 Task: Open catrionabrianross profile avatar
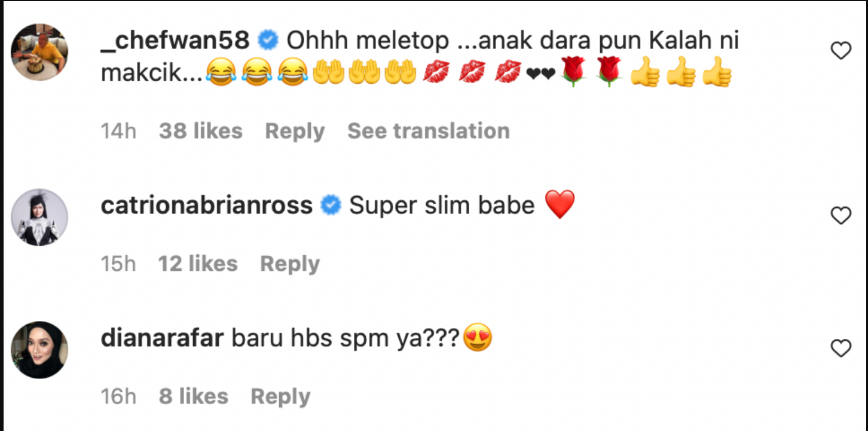[39, 217]
